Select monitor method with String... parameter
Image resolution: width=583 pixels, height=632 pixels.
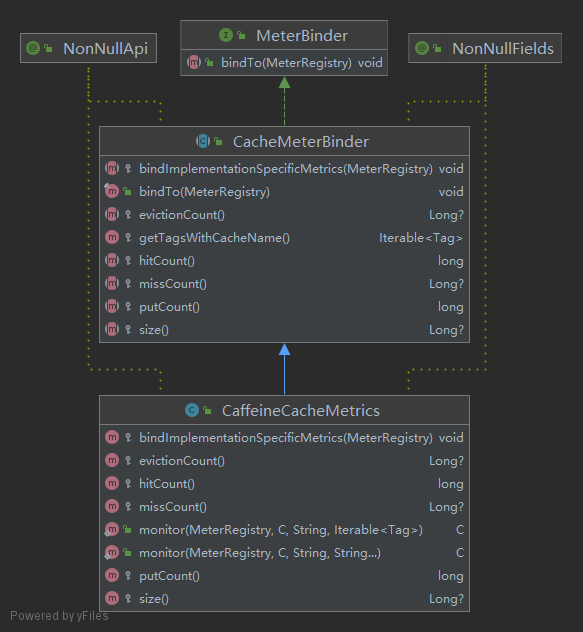click(284, 552)
